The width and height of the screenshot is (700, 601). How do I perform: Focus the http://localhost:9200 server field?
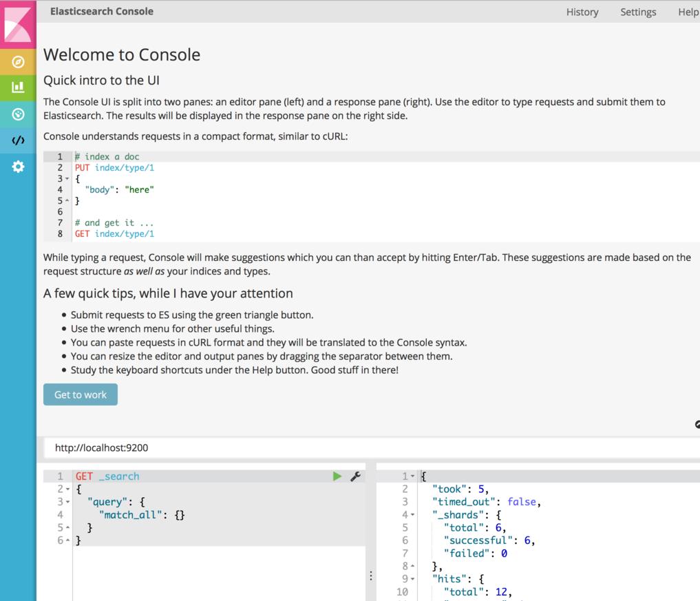372,448
